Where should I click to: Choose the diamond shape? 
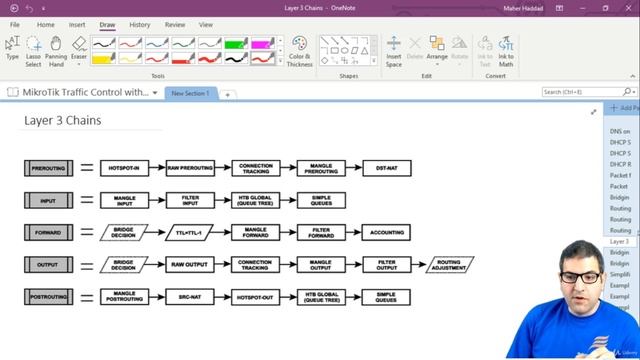(x=324, y=60)
